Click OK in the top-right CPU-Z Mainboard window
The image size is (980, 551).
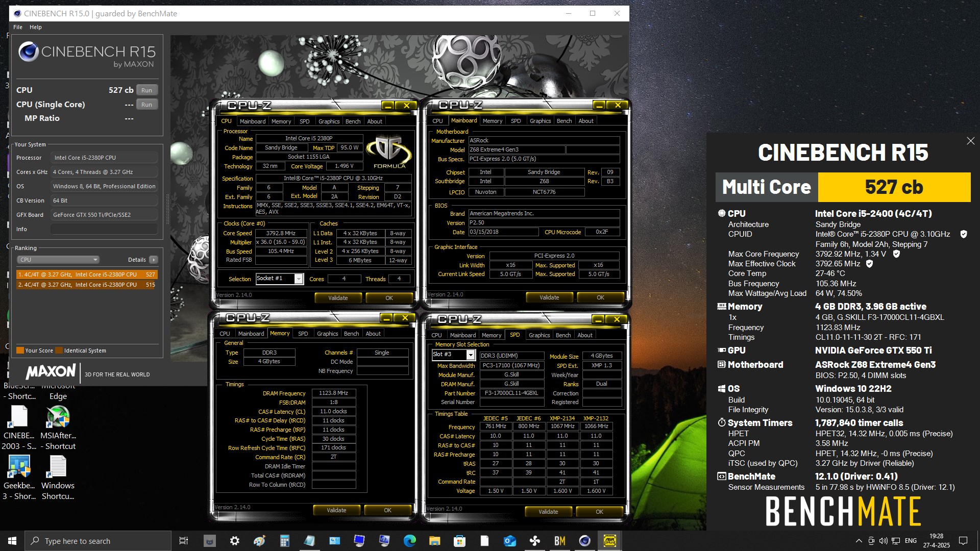[x=600, y=297]
